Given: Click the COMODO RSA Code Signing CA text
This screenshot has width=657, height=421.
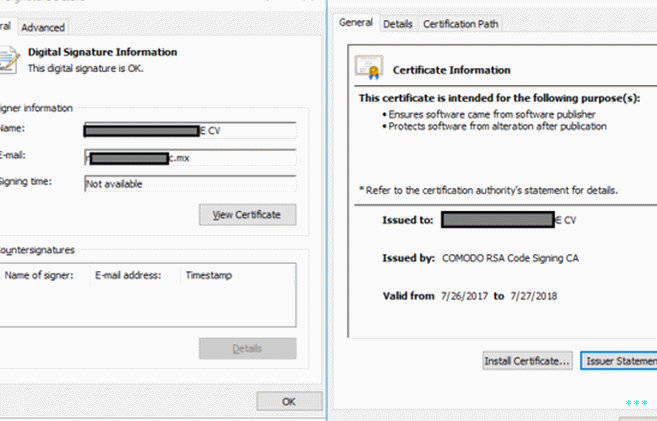Looking at the screenshot, I should coord(510,258).
